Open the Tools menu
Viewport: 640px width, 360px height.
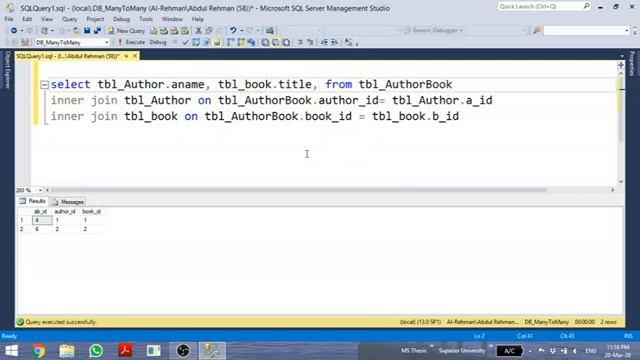145,19
